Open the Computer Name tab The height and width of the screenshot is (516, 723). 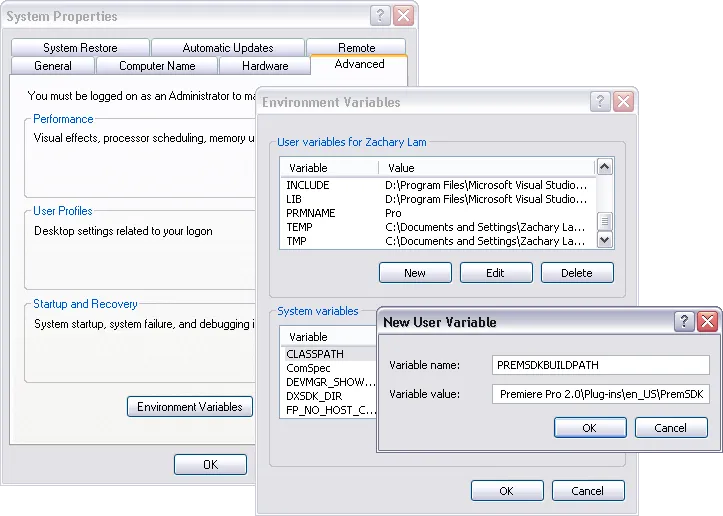157,66
